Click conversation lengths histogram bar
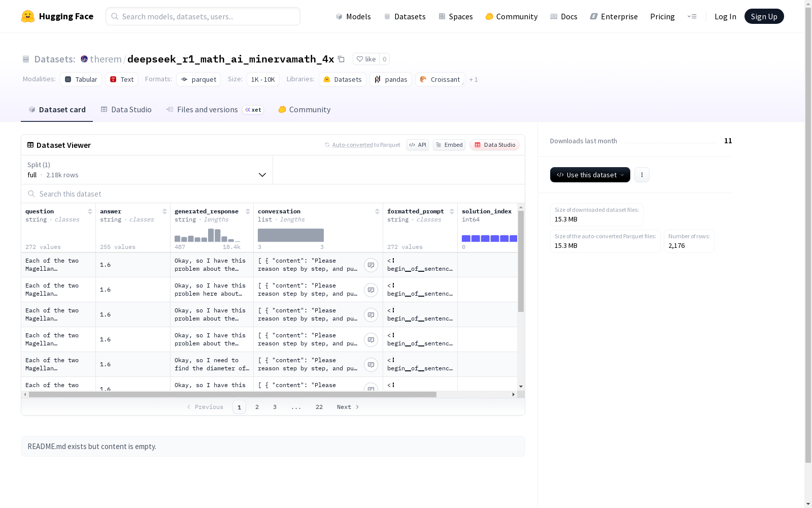This screenshot has width=812, height=508. pos(291,235)
